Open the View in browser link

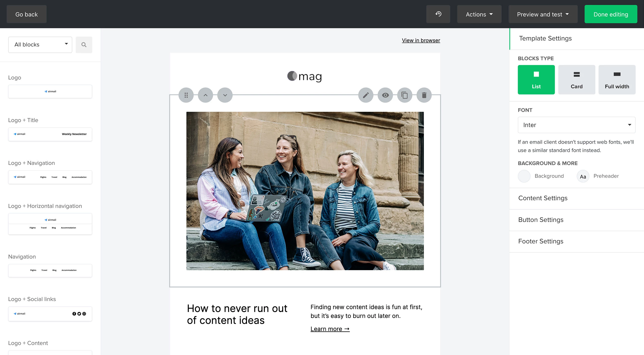(x=421, y=40)
